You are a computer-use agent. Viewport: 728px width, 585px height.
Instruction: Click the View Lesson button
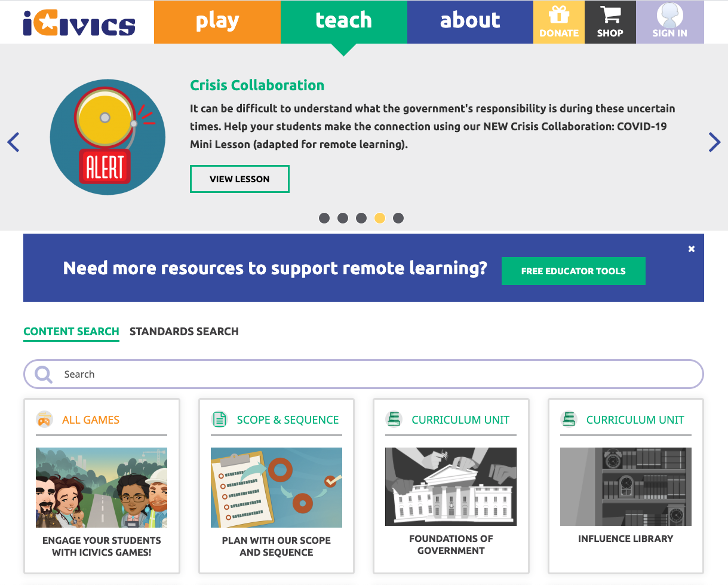click(x=239, y=179)
